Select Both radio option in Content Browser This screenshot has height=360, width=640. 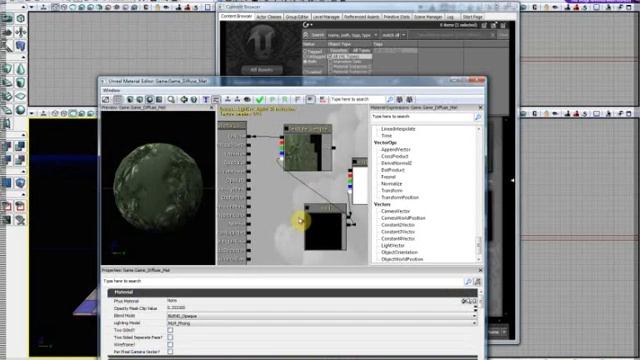pyautogui.click(x=305, y=62)
